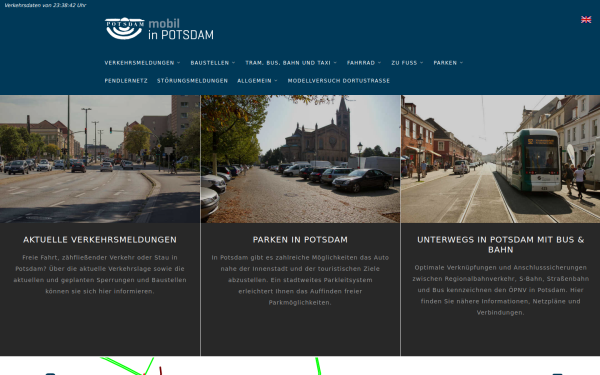
Task: Open the ALLGEMEIN menu item
Action: click(254, 81)
